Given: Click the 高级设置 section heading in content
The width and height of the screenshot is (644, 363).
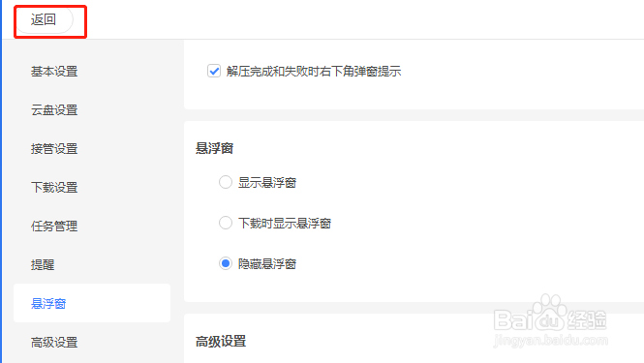Looking at the screenshot, I should pyautogui.click(x=221, y=341).
